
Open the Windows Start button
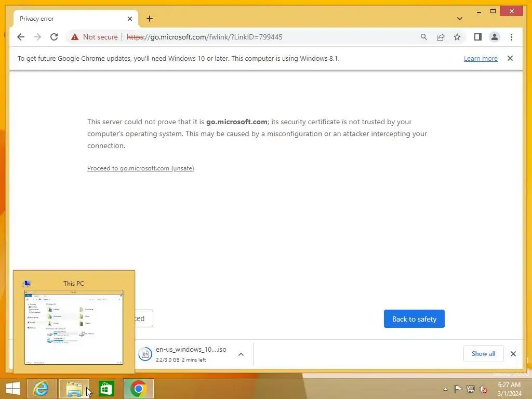coord(13,389)
